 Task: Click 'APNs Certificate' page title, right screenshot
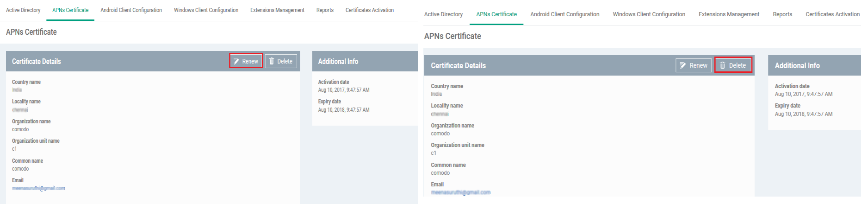pos(453,36)
